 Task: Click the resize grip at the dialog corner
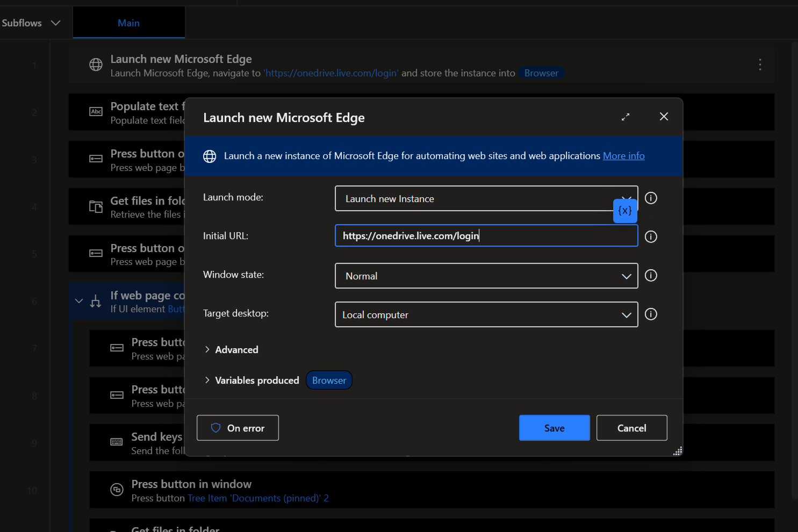[x=678, y=451]
